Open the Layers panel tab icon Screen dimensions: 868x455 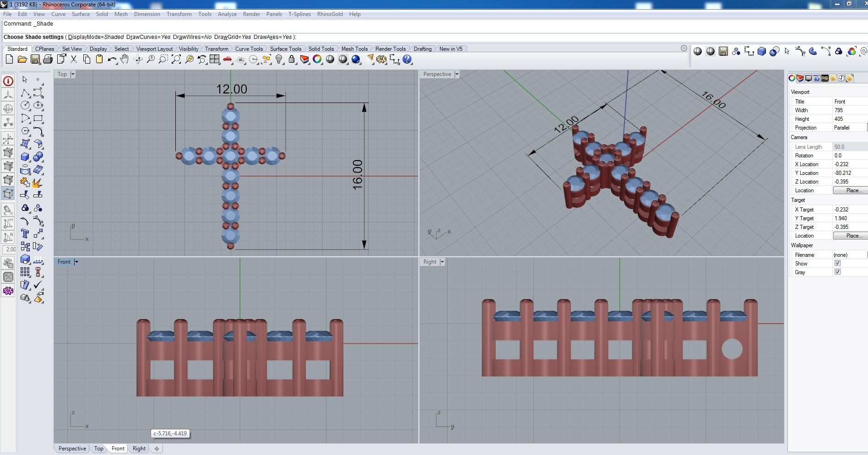coord(800,78)
